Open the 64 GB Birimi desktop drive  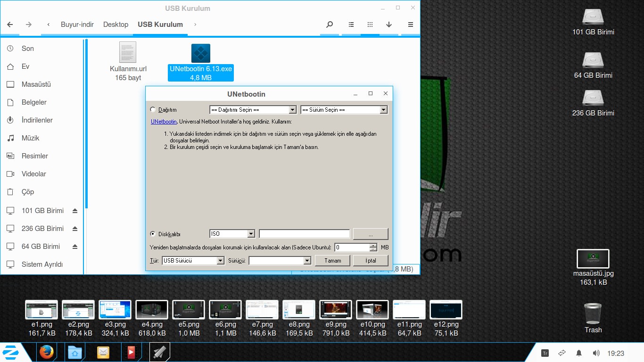[593, 66]
